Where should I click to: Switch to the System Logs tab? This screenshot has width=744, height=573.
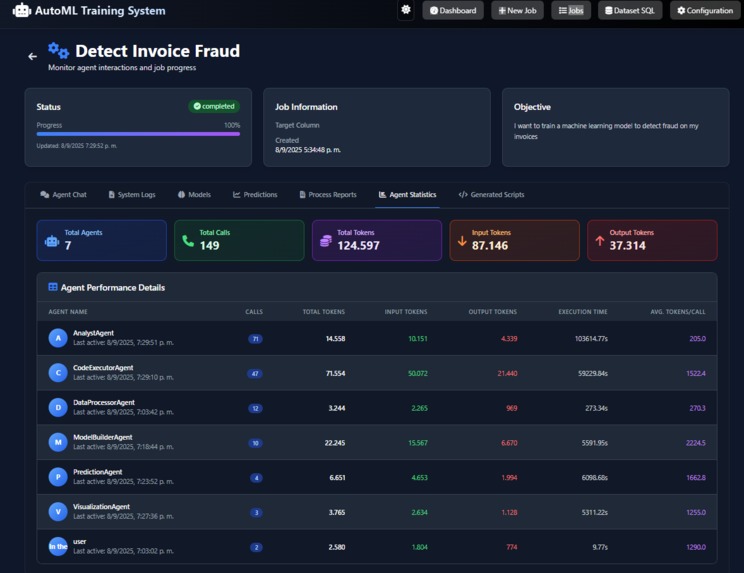[x=132, y=194]
